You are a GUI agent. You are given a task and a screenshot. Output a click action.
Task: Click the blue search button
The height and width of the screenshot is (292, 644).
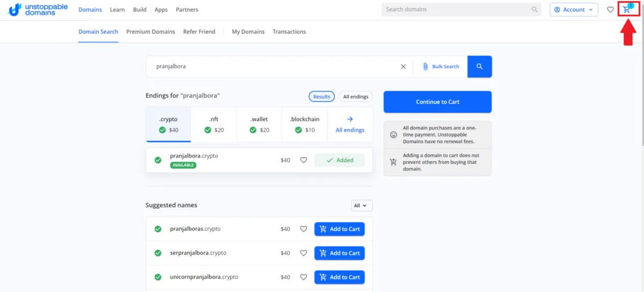480,67
